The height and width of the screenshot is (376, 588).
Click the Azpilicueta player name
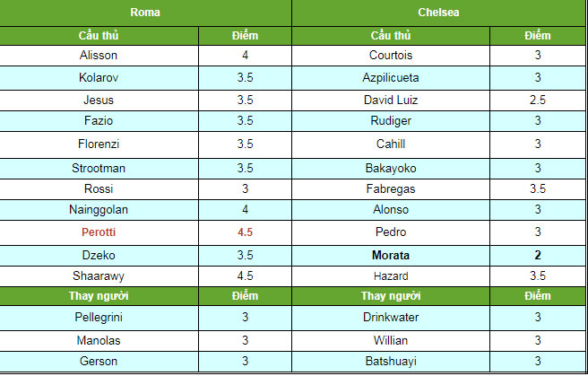point(391,77)
